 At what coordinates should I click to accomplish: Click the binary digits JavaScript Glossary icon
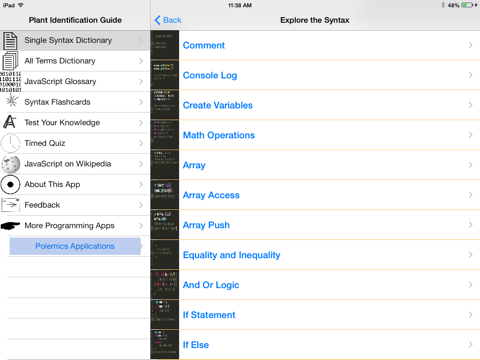click(x=10, y=82)
